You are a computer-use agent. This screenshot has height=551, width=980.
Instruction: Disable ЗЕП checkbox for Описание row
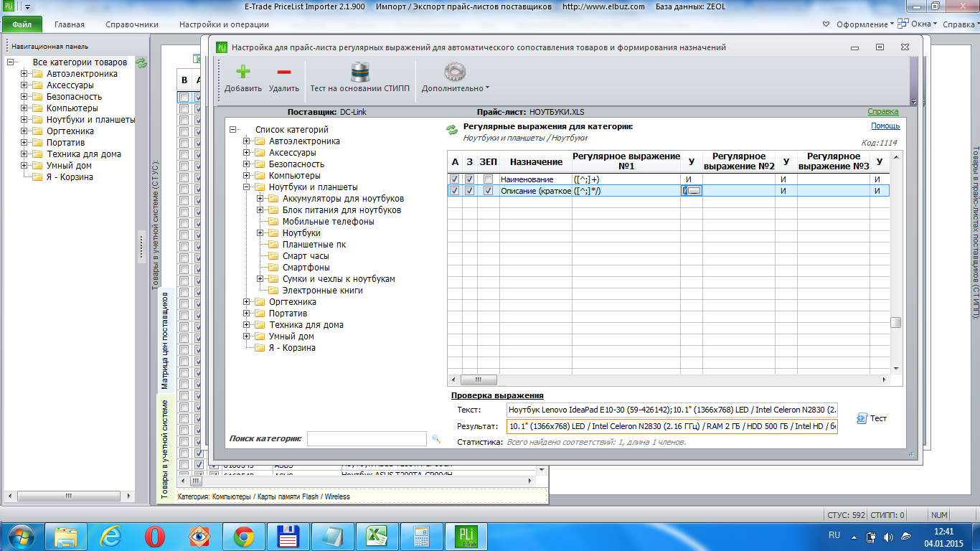tap(488, 191)
